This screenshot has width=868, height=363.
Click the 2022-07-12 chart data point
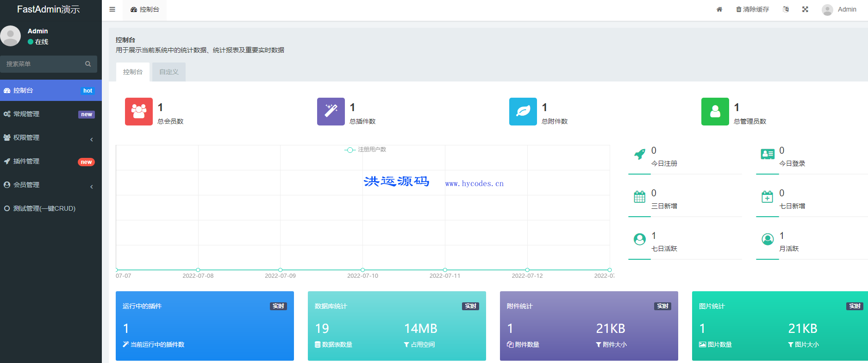527,270
